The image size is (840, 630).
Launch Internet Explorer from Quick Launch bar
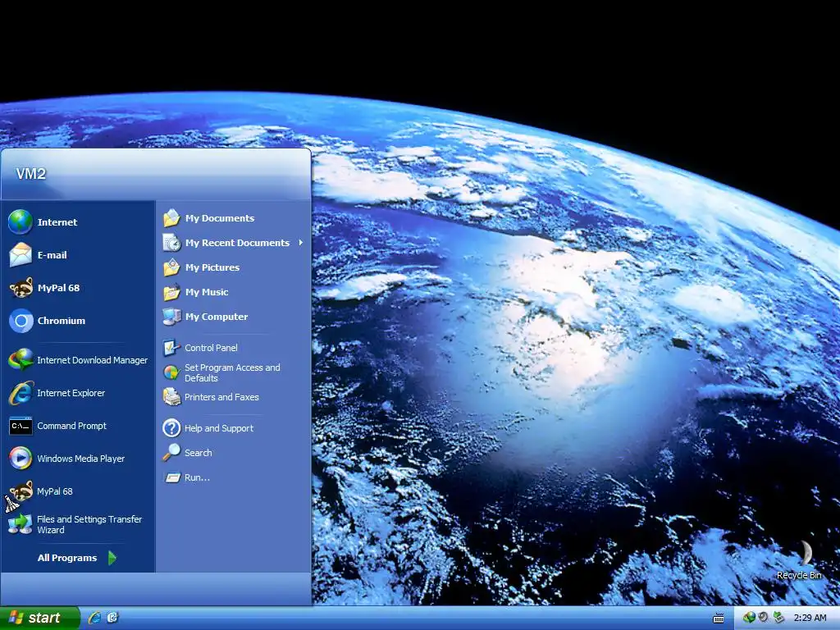point(94,618)
